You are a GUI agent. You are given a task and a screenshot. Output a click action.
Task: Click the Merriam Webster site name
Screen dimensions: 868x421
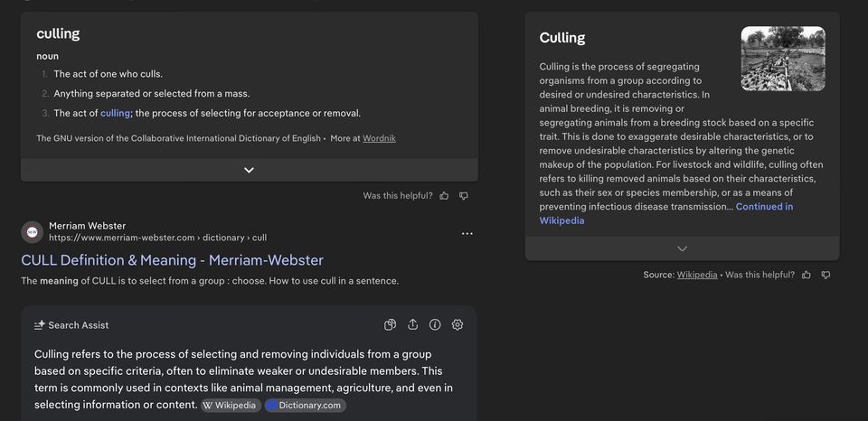(88, 226)
